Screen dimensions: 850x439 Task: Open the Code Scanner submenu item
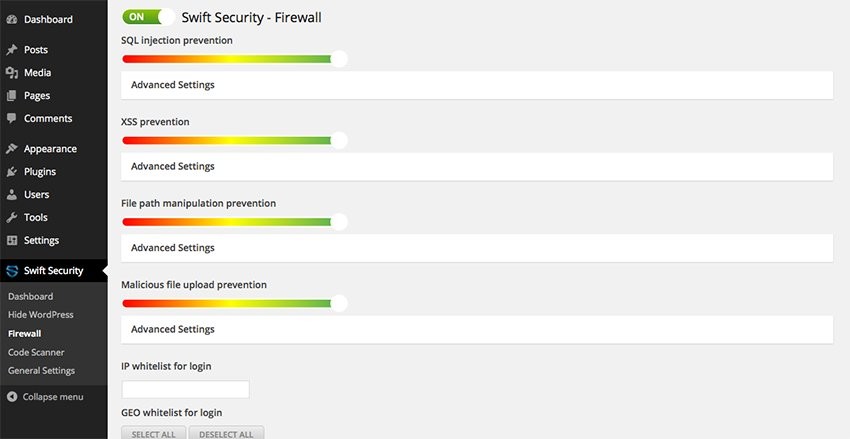click(x=36, y=352)
